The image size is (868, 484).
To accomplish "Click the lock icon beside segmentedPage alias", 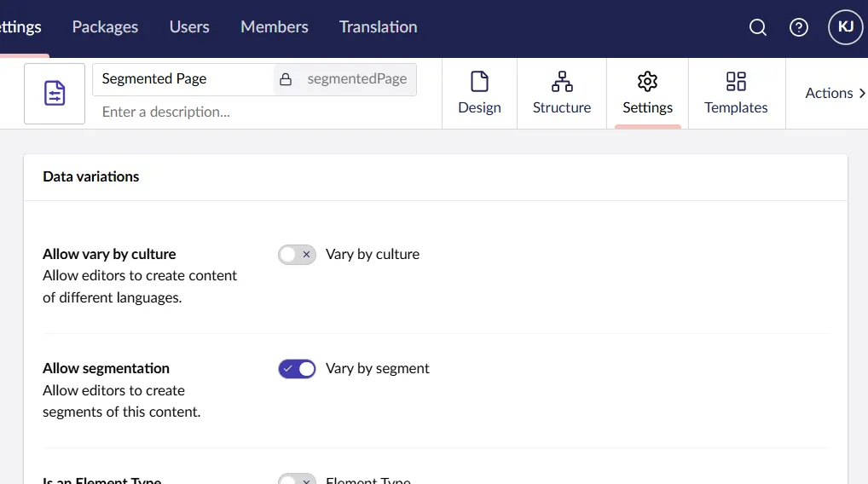I will point(286,79).
